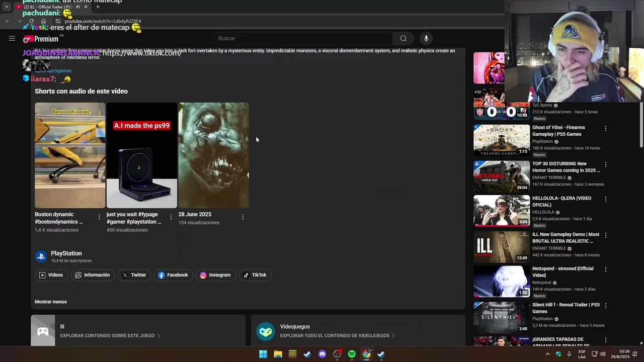644x362 pixels.
Task: Open volume control in system tray
Action: pyautogui.click(x=603, y=354)
